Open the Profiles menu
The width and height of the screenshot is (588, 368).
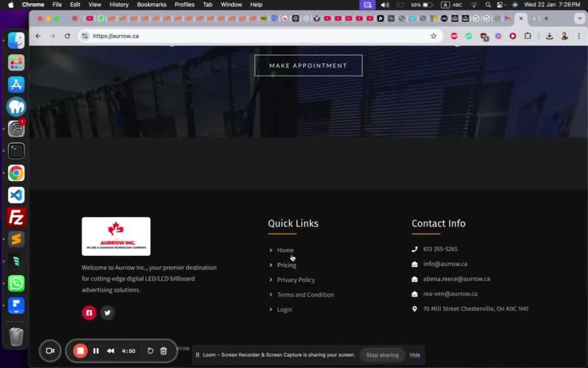point(185,5)
